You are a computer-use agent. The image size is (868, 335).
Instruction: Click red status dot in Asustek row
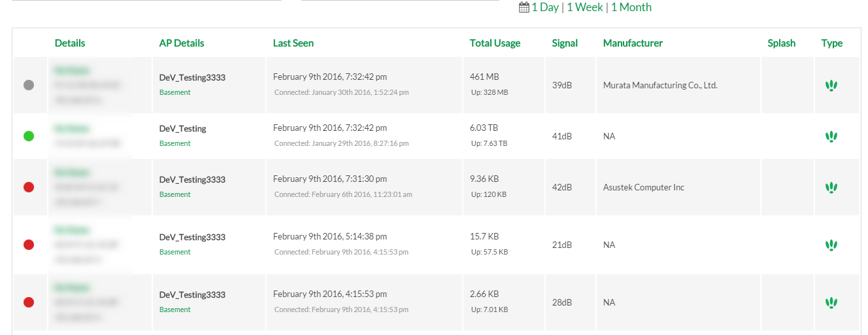point(29,187)
